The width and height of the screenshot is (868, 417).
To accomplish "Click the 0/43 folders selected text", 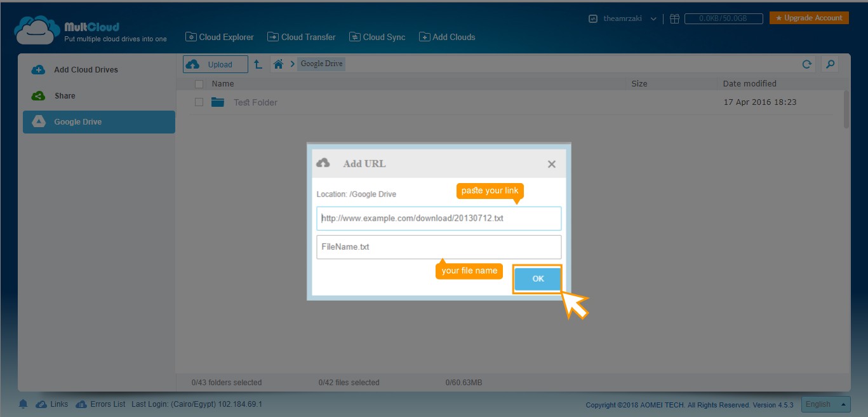I will (x=227, y=383).
